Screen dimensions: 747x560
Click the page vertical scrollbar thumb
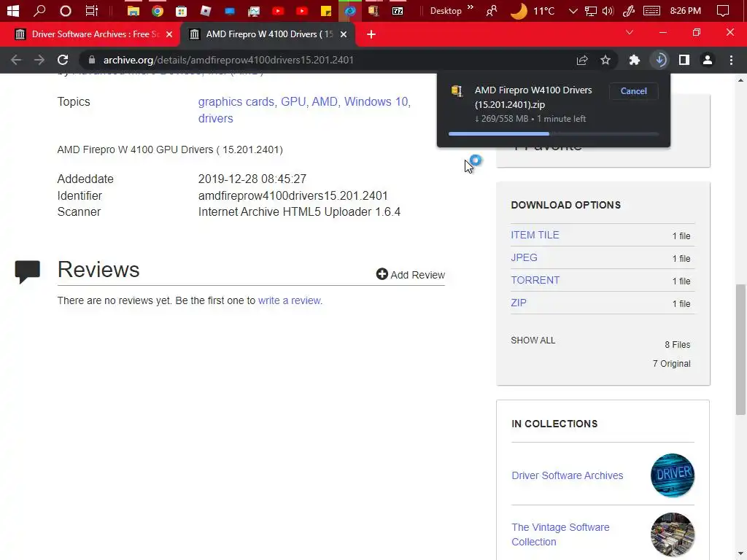740,349
